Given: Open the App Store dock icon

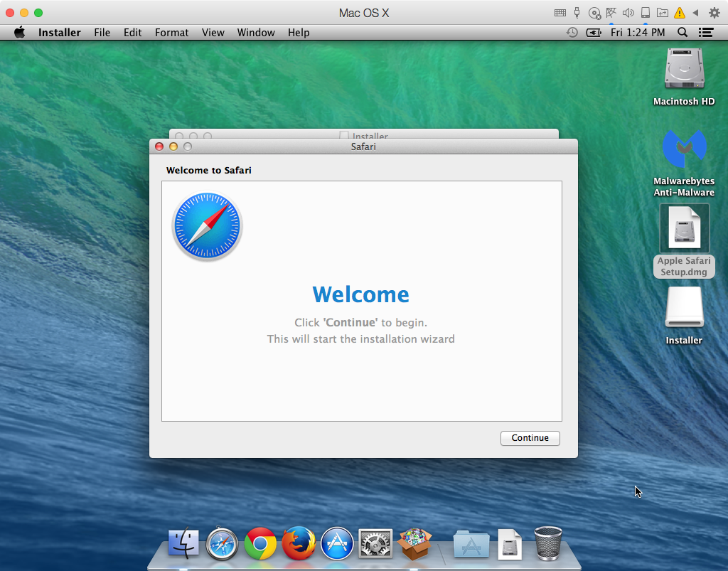Looking at the screenshot, I should point(337,545).
